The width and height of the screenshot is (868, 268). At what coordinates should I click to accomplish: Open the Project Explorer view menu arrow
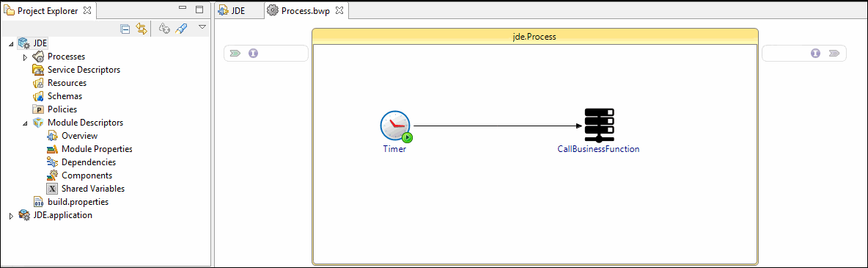tap(202, 26)
